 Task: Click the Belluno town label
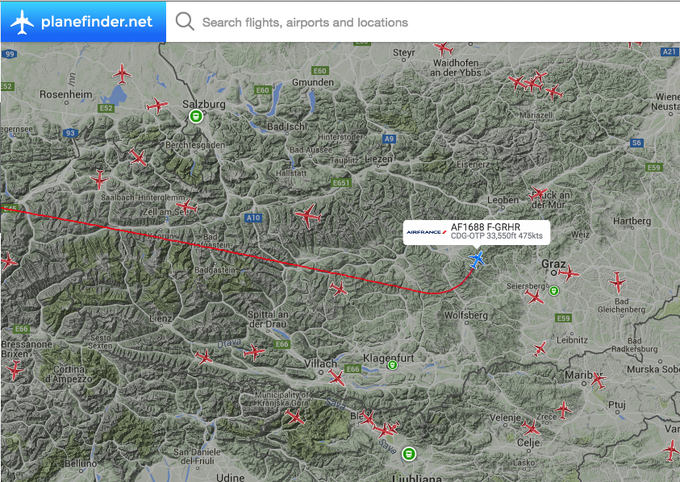click(80, 463)
